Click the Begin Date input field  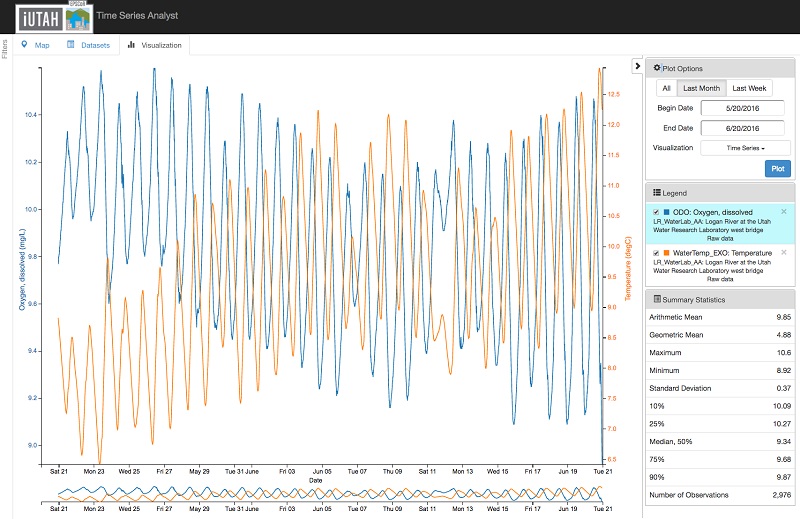742,108
